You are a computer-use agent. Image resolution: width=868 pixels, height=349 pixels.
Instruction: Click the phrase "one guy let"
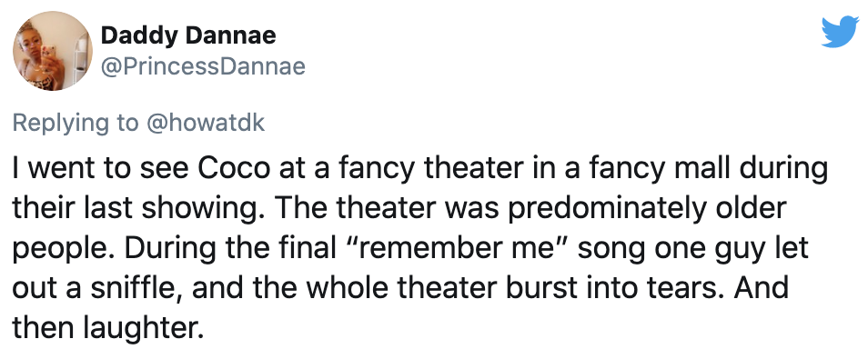coord(732,248)
